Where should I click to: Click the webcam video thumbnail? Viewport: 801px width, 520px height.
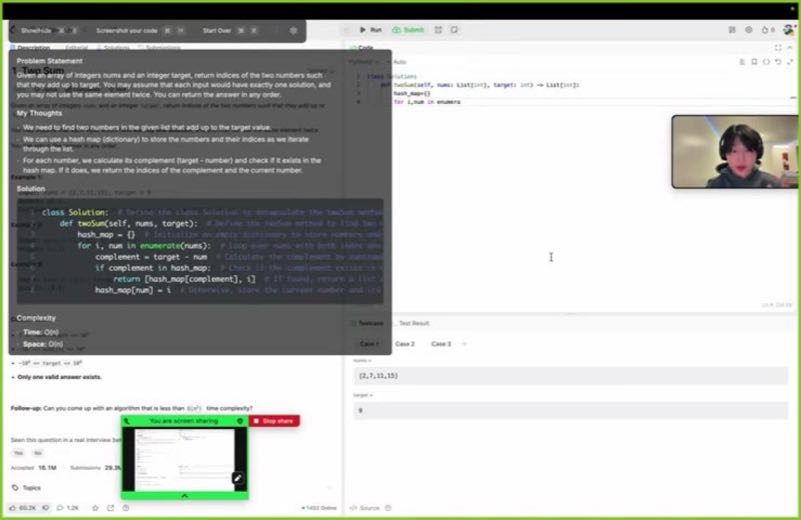[735, 152]
